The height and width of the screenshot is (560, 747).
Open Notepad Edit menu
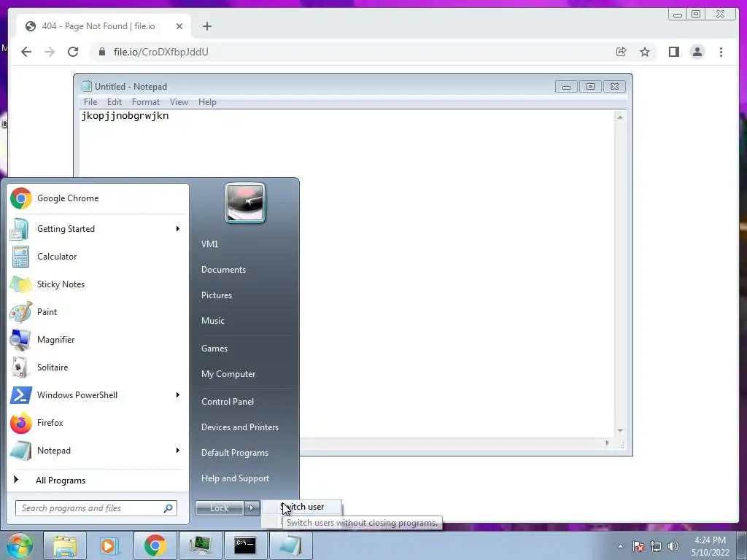(115, 102)
